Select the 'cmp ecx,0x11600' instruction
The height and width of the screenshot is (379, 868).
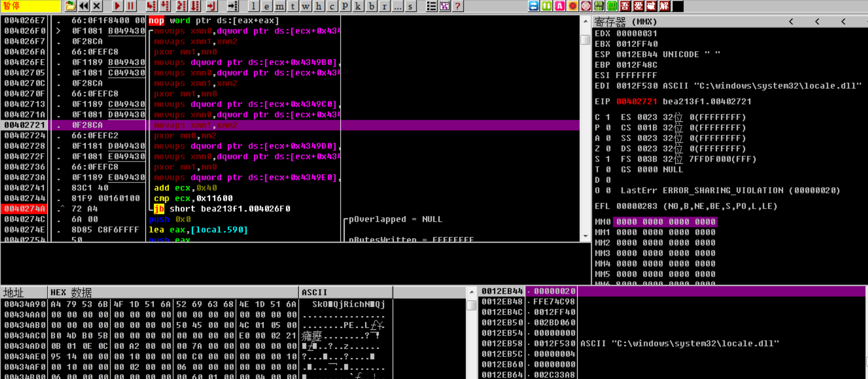194,198
